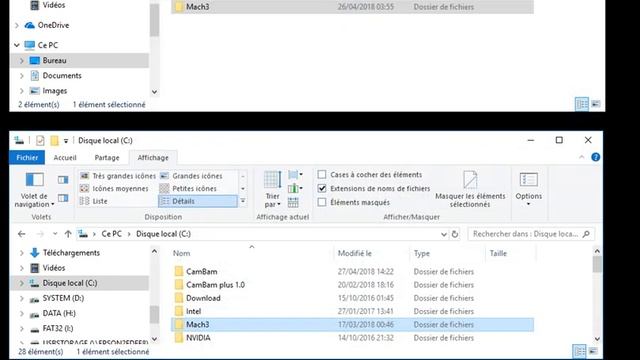Image resolution: width=640 pixels, height=360 pixels.
Task: Open the Help question mark icon
Action: coord(596,157)
